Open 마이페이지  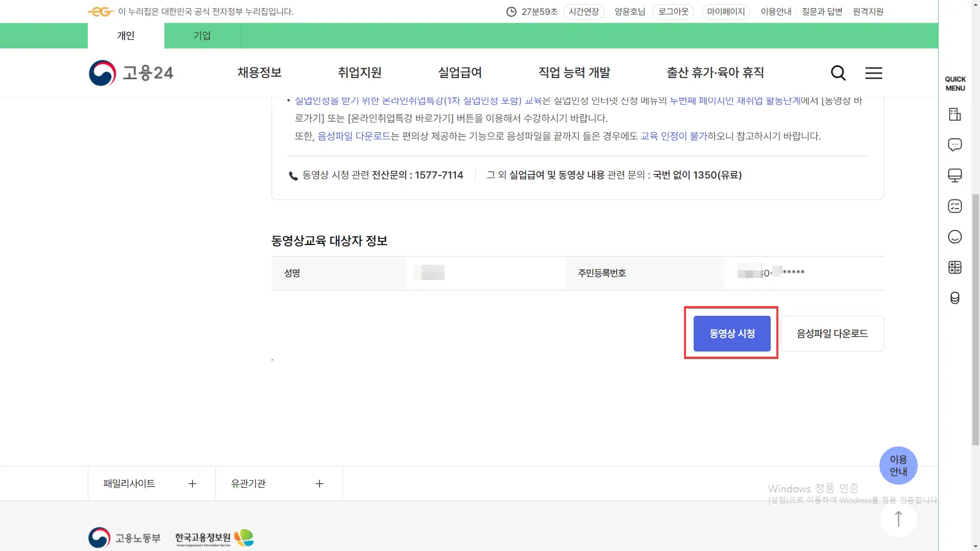point(726,12)
